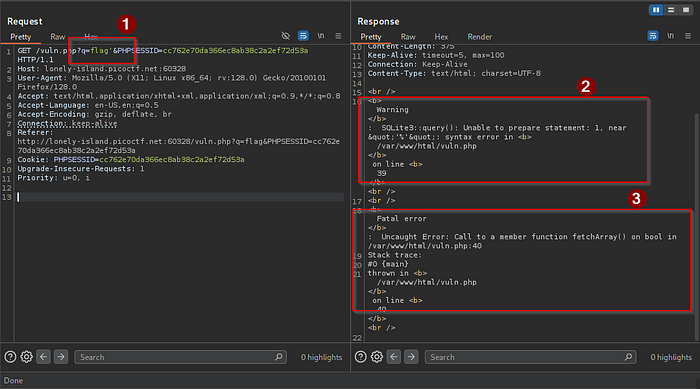Open Response search settings gear

click(377, 357)
